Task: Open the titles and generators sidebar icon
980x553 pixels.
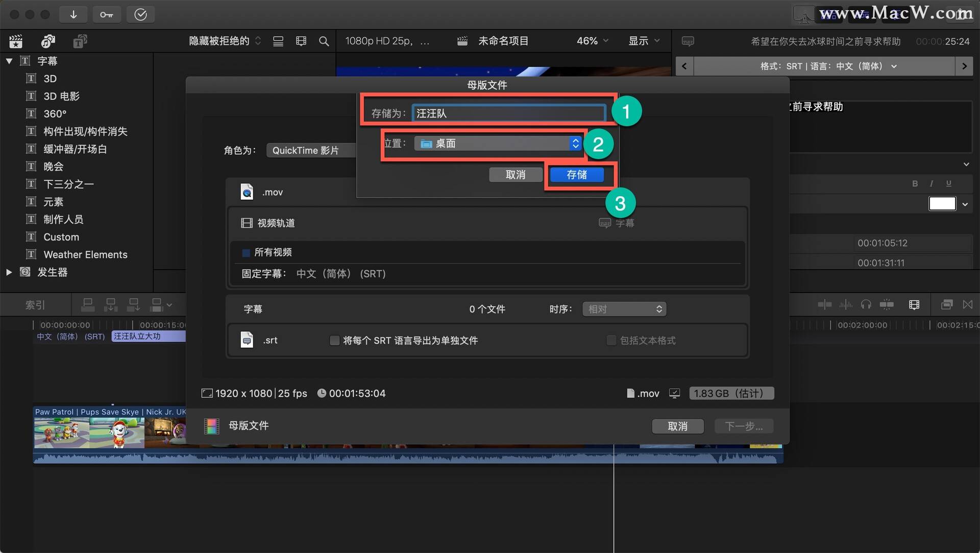Action: click(x=80, y=41)
